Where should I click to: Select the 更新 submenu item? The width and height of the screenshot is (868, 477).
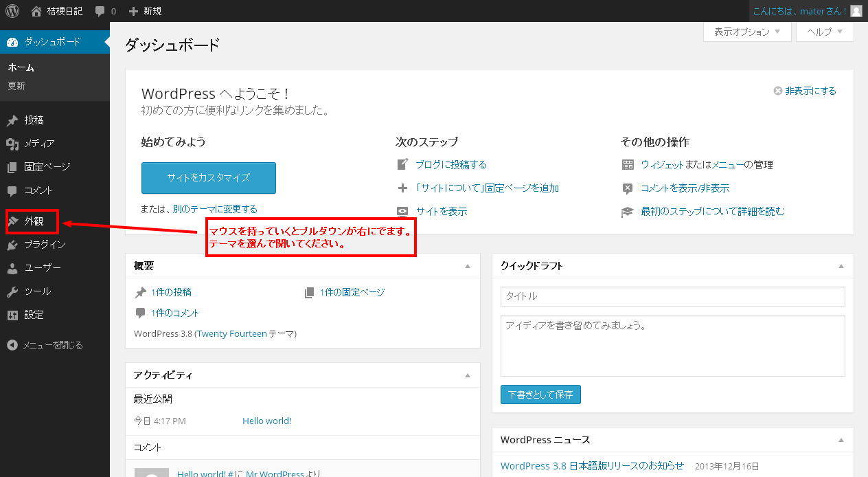(x=17, y=86)
